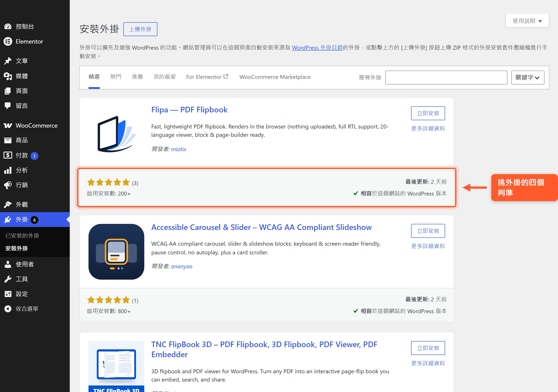Click the 外掛 plug icon
This screenshot has height=392, width=558.
8,220
